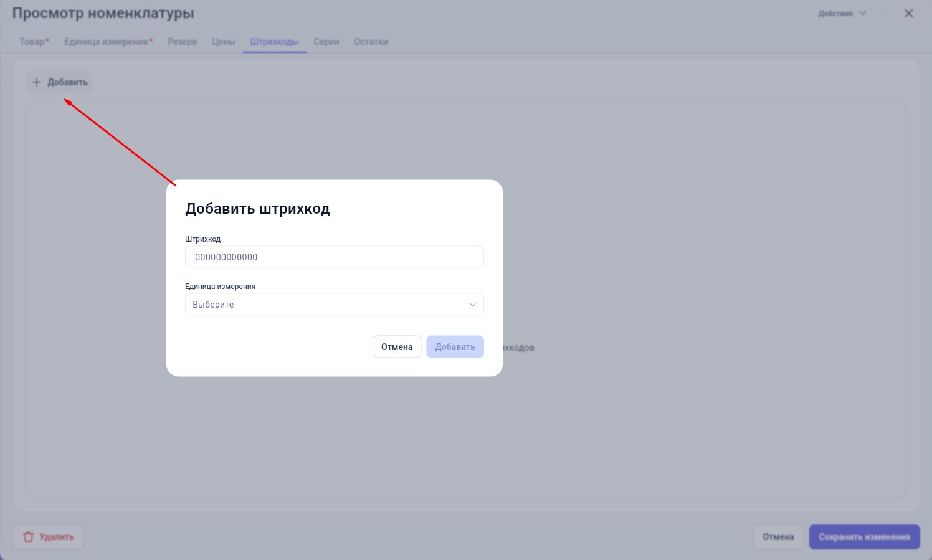Viewport: 932px width, 560px height.
Task: Go to the Резерв tab
Action: [x=182, y=42]
